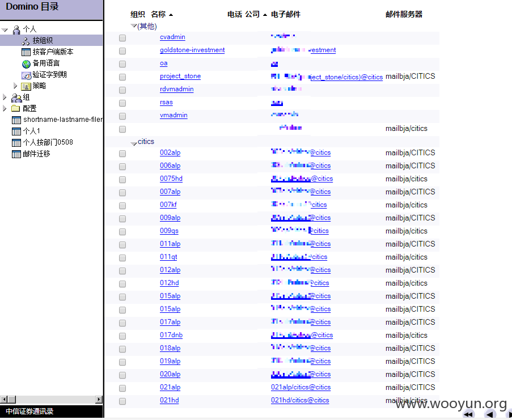Tick the checkbox next to 012hd
This screenshot has height=420, width=512.
tap(122, 284)
